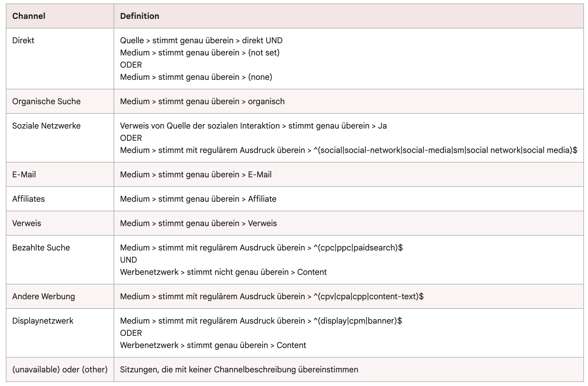Click the (unavailable) oder (other) cell
Viewport: 588px width, 386px height.
point(60,369)
